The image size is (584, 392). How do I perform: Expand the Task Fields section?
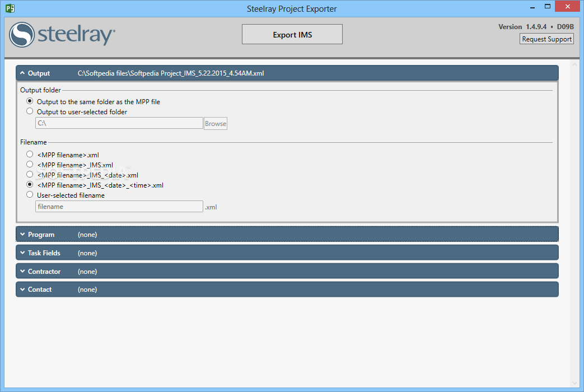(287, 253)
